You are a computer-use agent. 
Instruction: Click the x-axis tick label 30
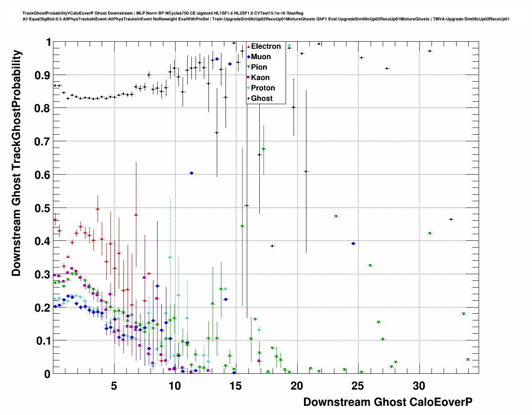click(419, 386)
